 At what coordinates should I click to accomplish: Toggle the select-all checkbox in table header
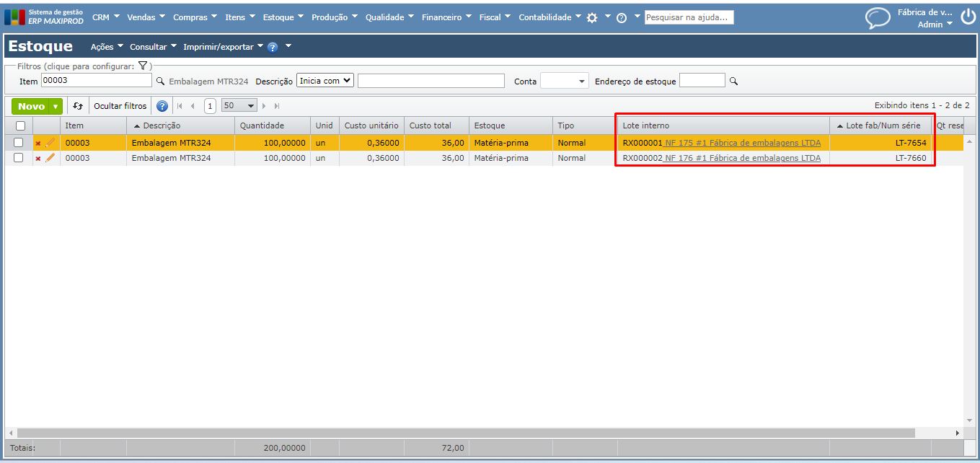[20, 125]
